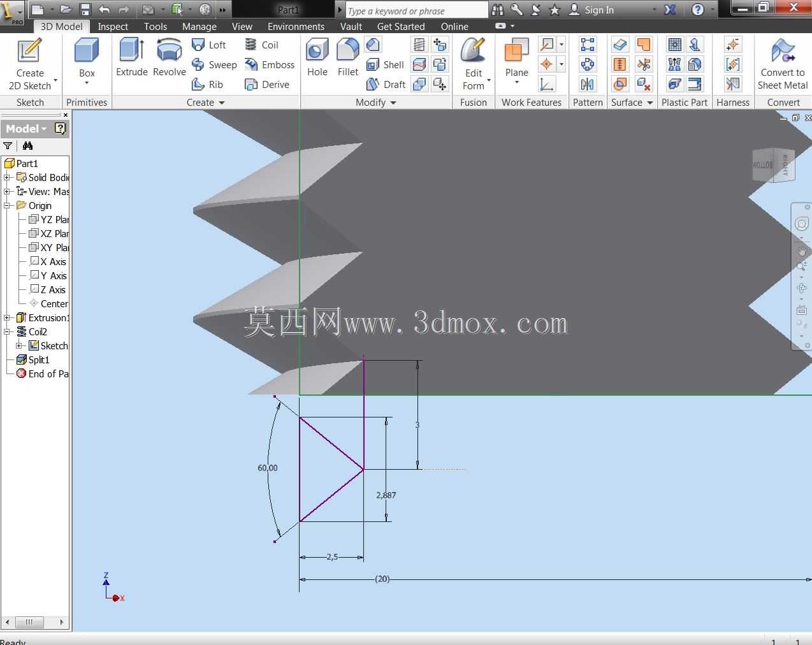Click the Undo arrow
The width and height of the screenshot is (812, 645).
(105, 10)
